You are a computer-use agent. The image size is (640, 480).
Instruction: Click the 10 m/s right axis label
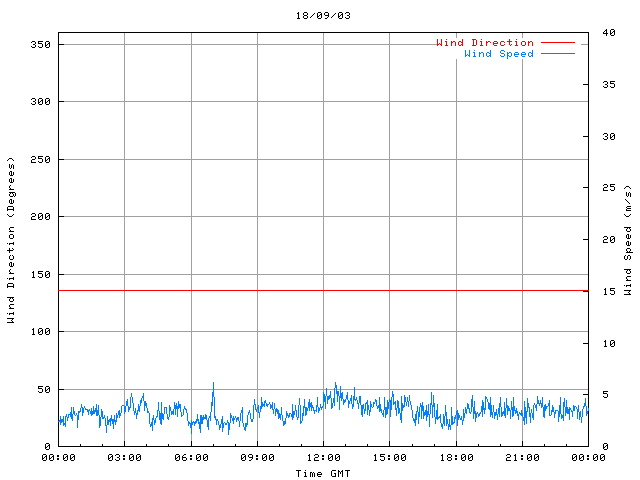point(609,343)
